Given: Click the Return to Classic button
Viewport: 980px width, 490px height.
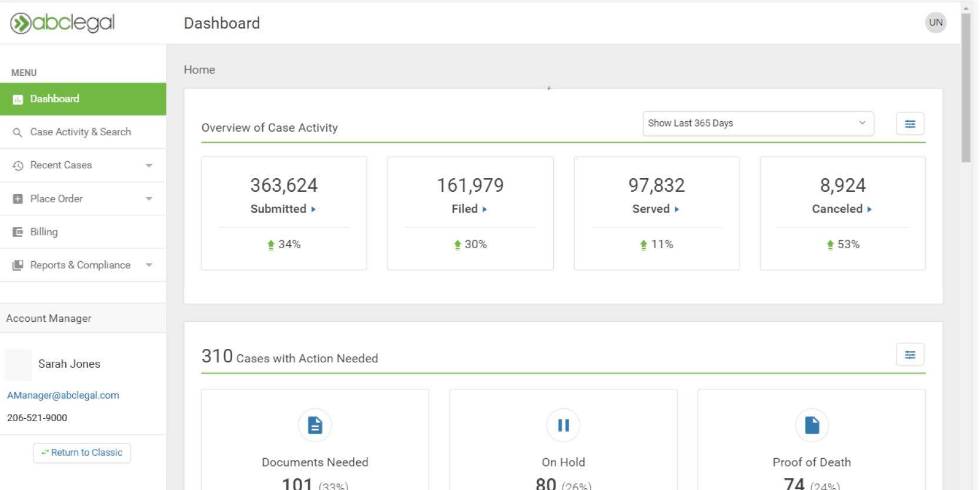Looking at the screenshot, I should [82, 452].
